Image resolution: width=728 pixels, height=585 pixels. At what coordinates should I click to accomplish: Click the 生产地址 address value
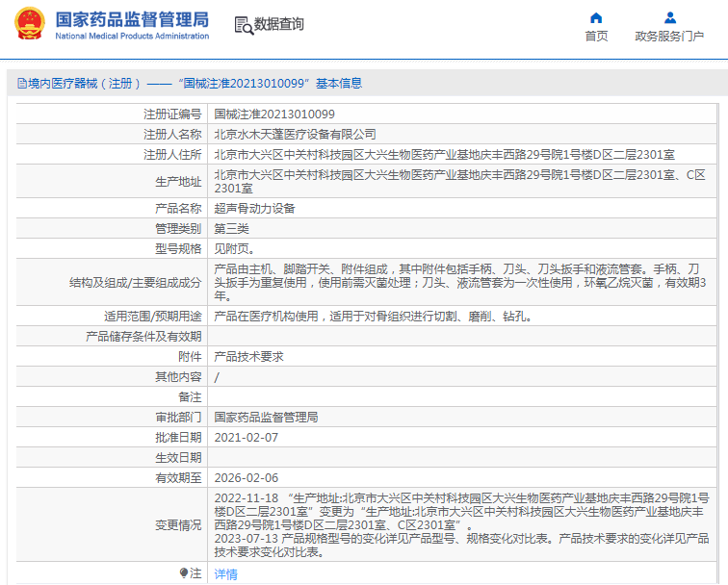pyautogui.click(x=459, y=182)
